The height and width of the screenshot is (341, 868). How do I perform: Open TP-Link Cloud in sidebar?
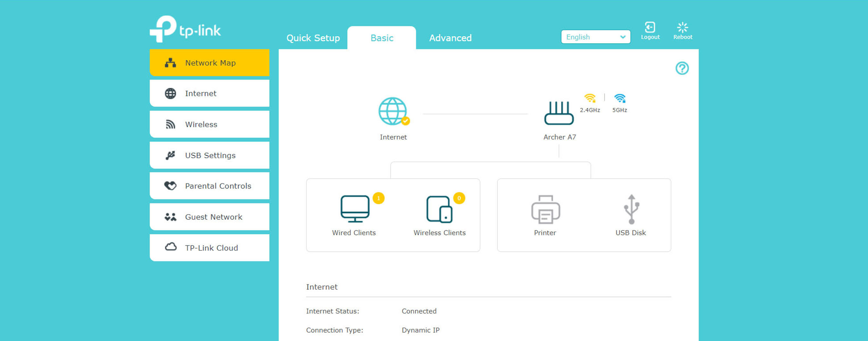[x=209, y=248]
